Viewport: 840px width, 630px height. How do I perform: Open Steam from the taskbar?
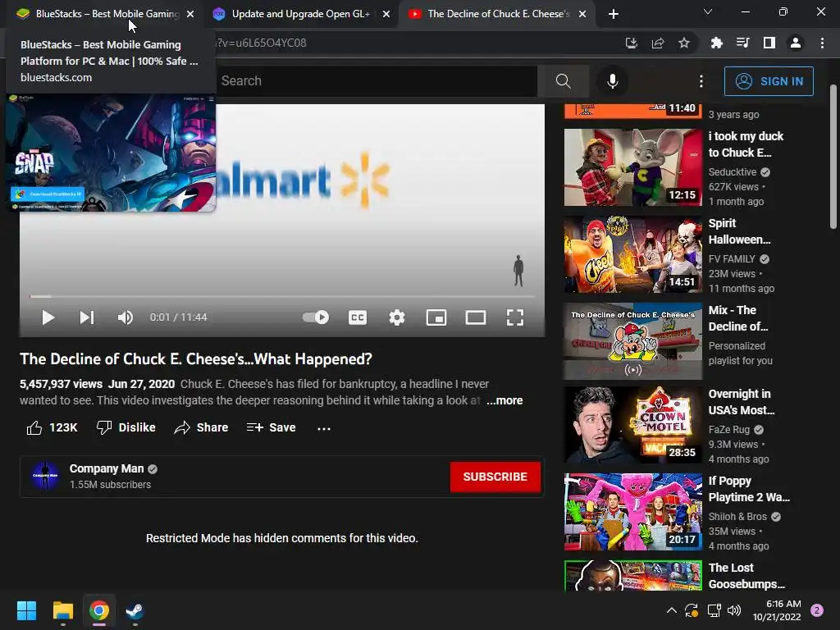pyautogui.click(x=135, y=610)
